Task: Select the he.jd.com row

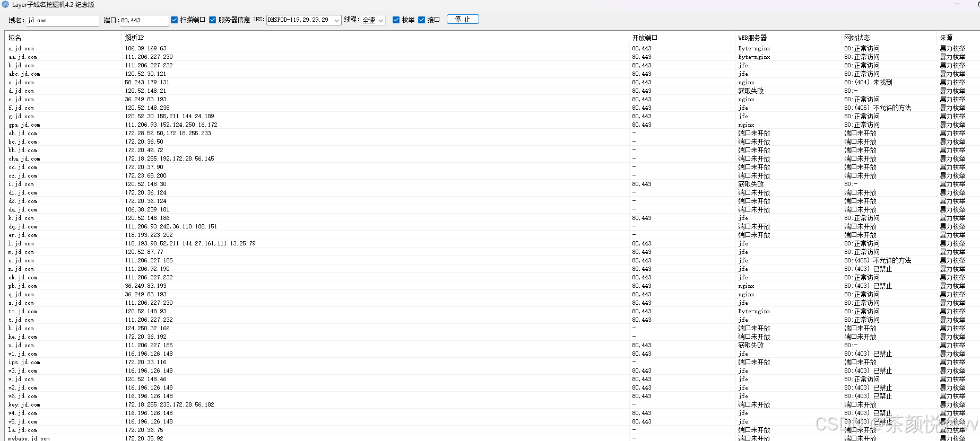Action: coord(492,337)
